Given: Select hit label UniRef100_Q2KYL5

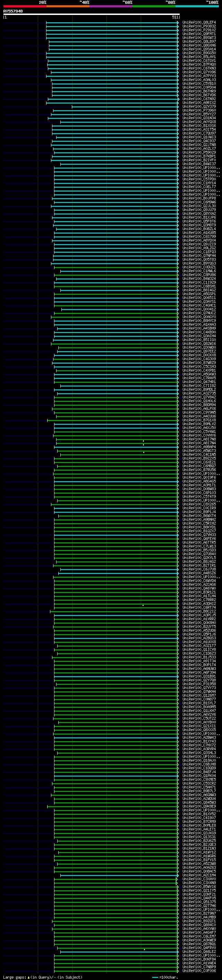Looking at the screenshot, I should (x=199, y=558).
